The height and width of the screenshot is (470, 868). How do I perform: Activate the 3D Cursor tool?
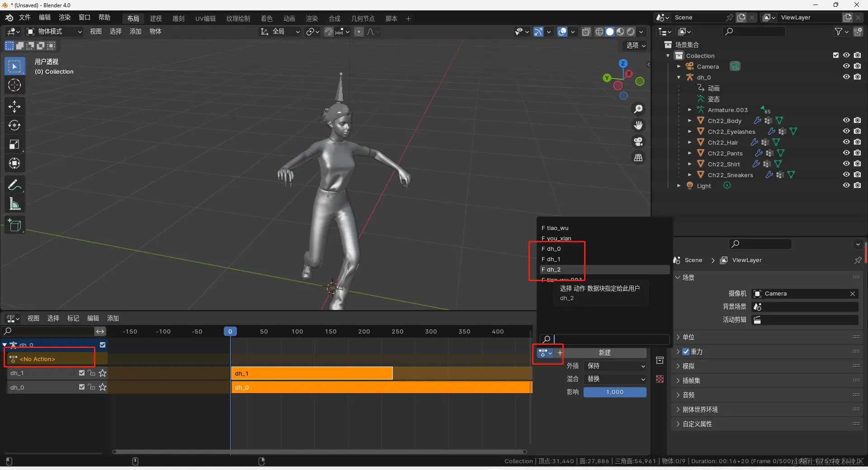(x=14, y=85)
